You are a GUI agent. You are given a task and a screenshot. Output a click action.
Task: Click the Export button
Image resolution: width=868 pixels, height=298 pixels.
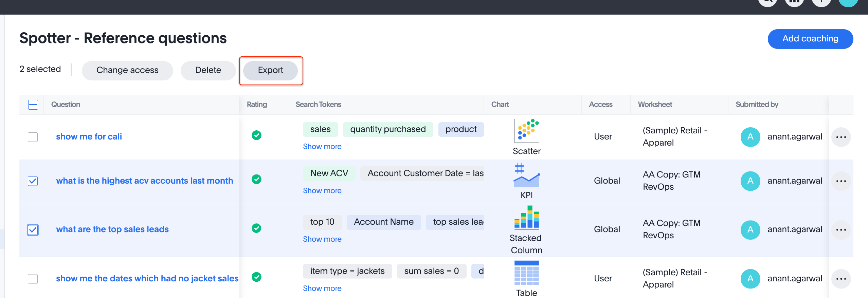click(x=270, y=70)
